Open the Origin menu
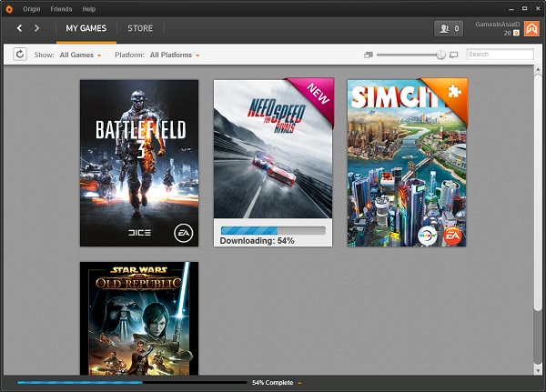The image size is (546, 392). coord(32,9)
